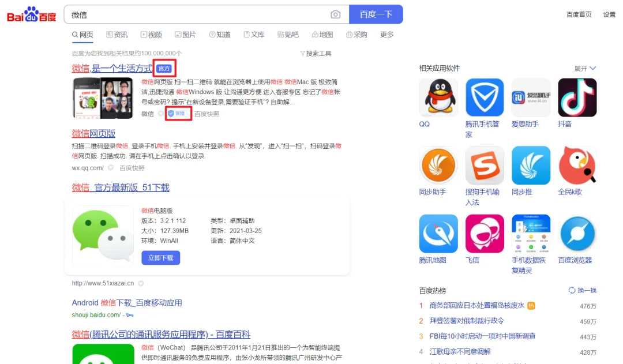
Task: Open hot topic 拜登签署对俄制裁行政令
Action: (x=467, y=321)
